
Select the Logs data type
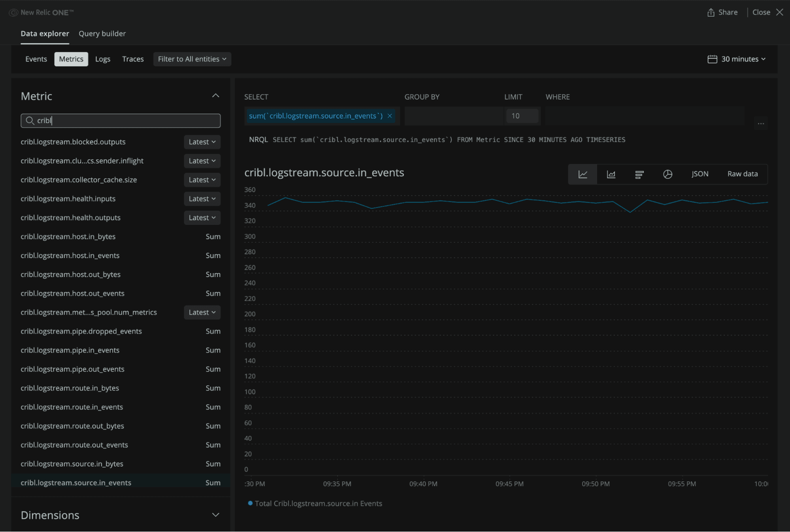pos(103,59)
